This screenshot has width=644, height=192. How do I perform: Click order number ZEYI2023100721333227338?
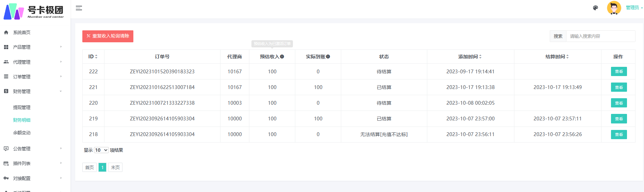pos(162,103)
